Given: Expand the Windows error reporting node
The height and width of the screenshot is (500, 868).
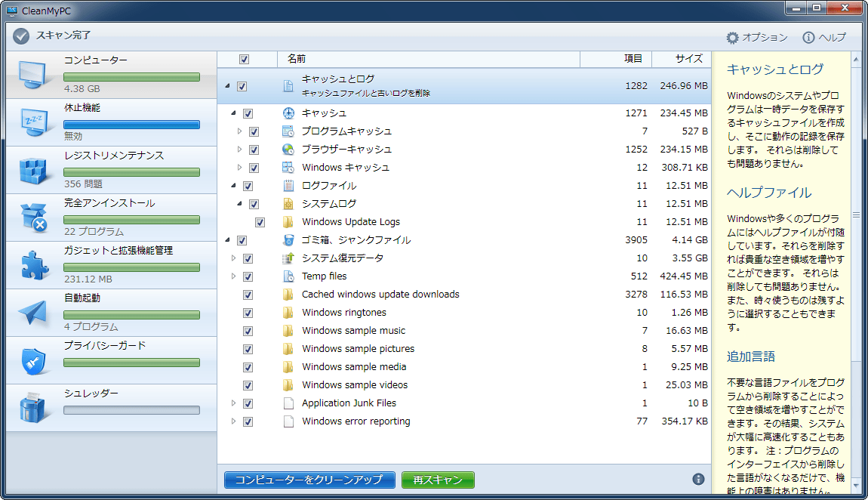Looking at the screenshot, I should point(234,421).
